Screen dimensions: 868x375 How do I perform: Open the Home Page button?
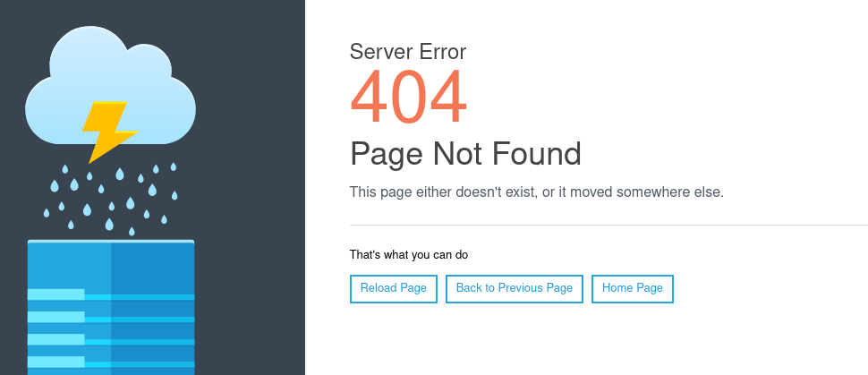pos(632,288)
